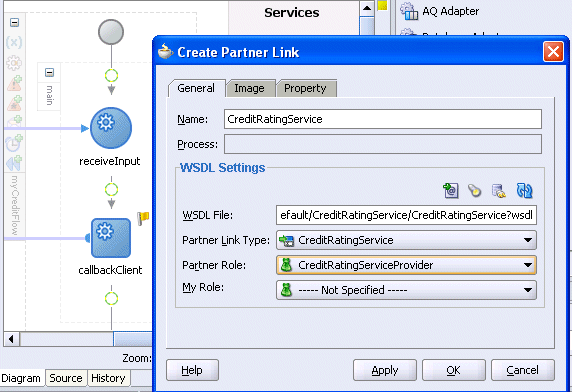Click the drop point circle below receiveInput
The image size is (572, 392).
coord(111,190)
